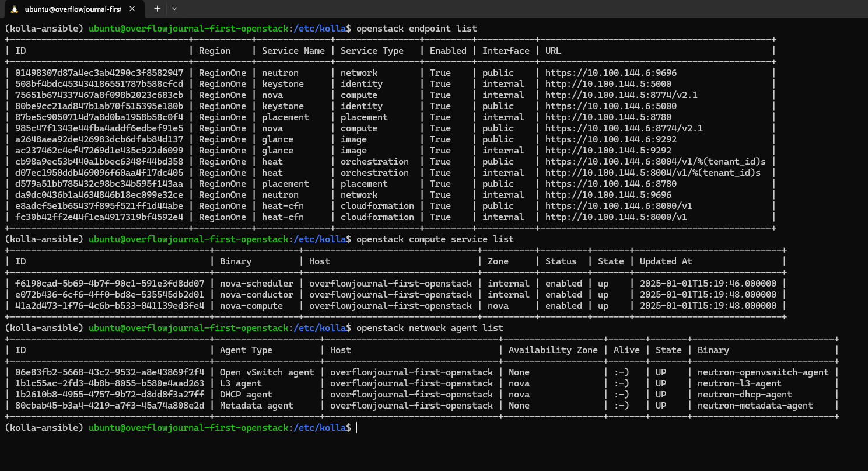
Task: Click timestamp 2025-01-01T15:19:46.000000
Action: [708, 284]
